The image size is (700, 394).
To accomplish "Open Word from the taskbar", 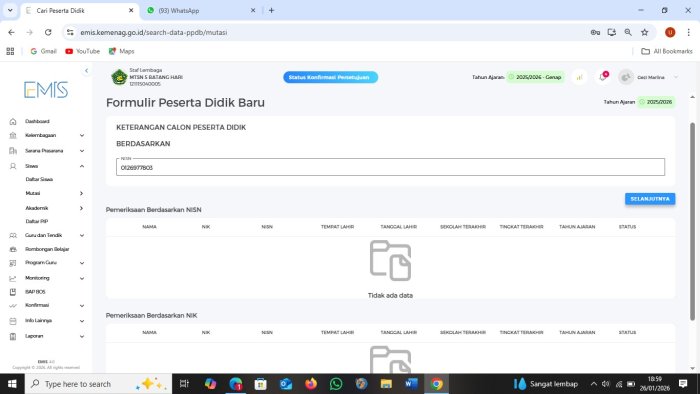I will pos(411,384).
